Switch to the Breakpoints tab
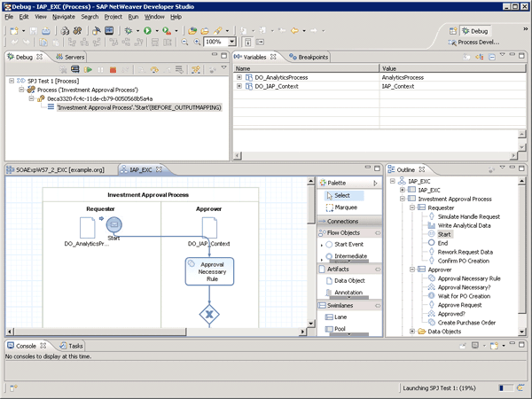 [x=312, y=57]
